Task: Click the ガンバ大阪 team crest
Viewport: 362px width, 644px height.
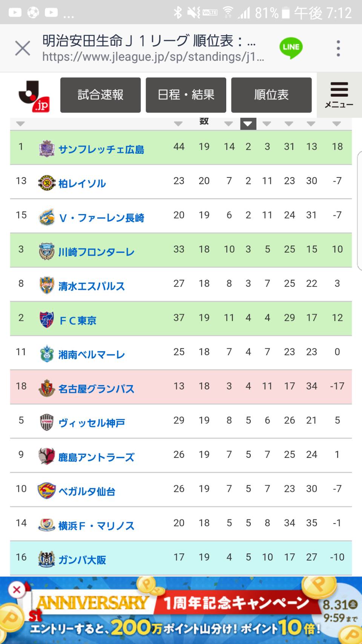Action: click(x=47, y=559)
